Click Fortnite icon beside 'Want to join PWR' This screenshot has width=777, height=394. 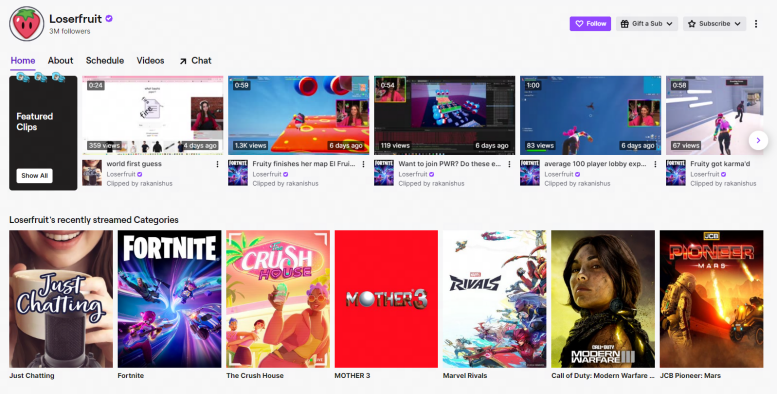[x=384, y=172]
